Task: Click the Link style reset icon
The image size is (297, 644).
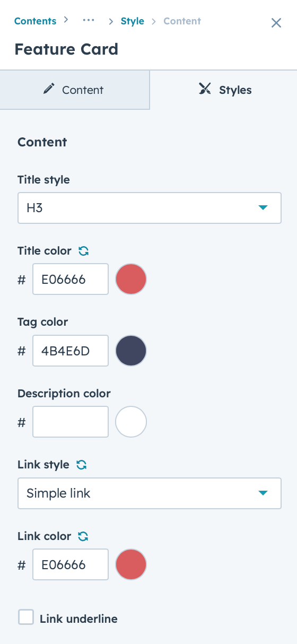Action: click(82, 465)
